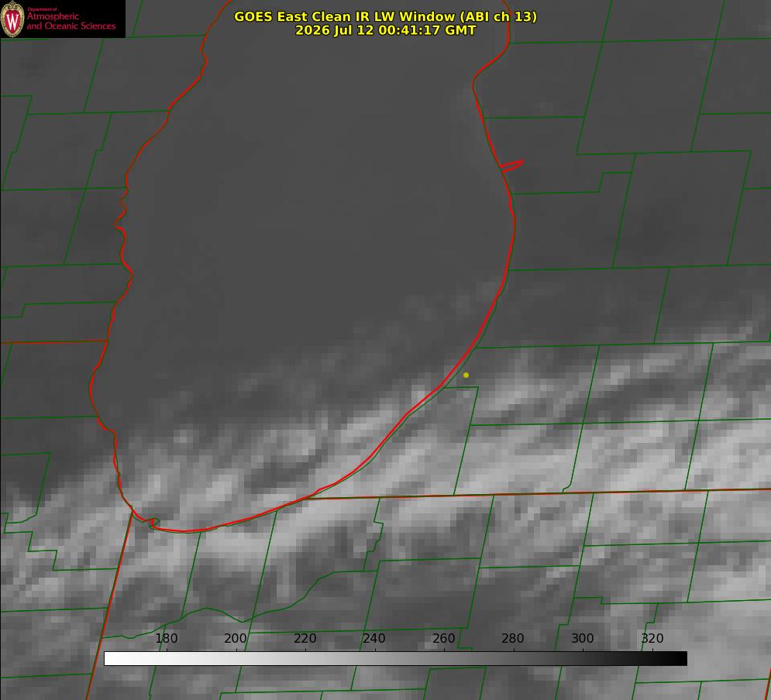Select the 220 colorbar tick label
Image resolution: width=771 pixels, height=700 pixels.
coord(305,638)
